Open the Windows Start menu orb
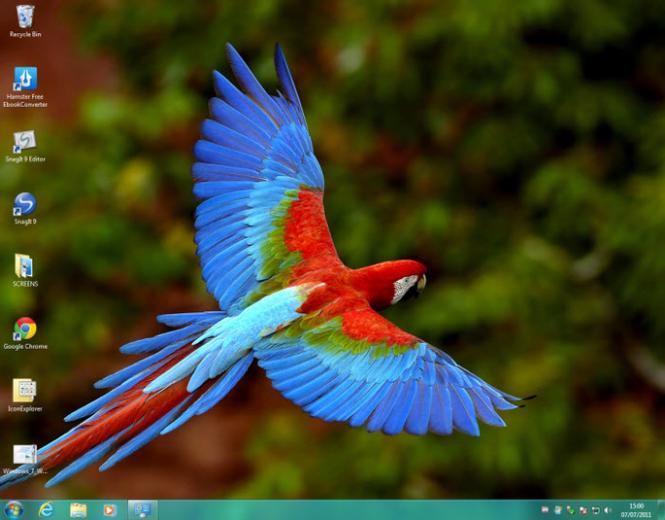The height and width of the screenshot is (520, 665). pos(14,510)
